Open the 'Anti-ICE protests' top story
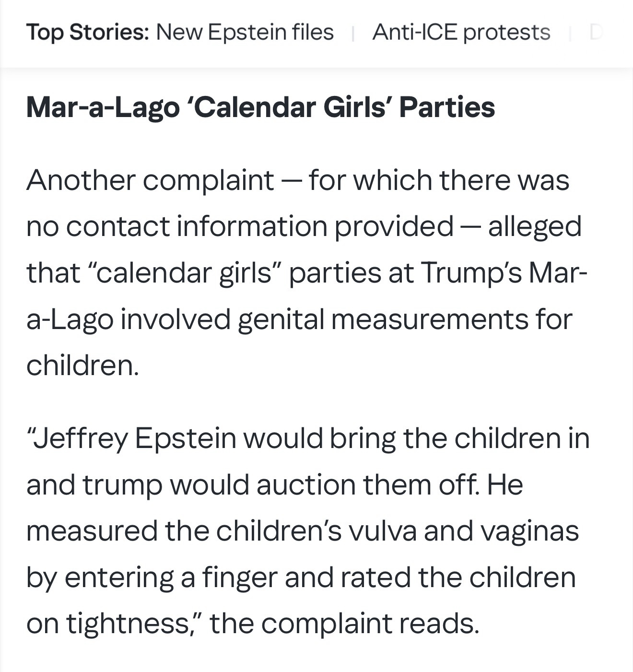The image size is (633, 672). pos(461,32)
